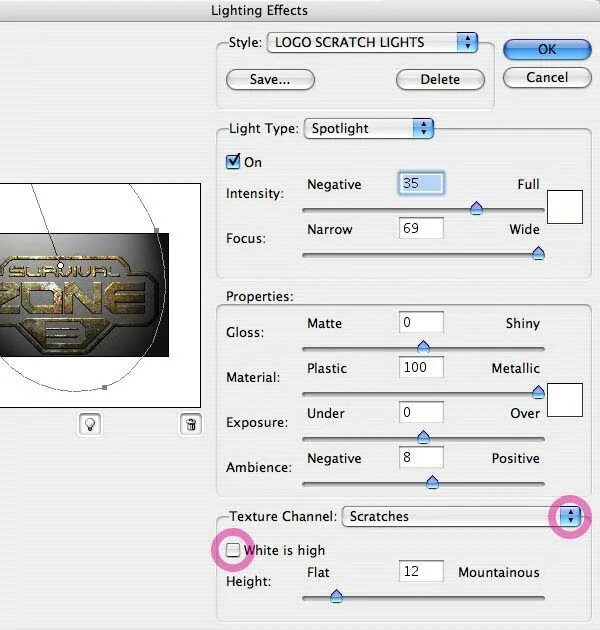Viewport: 600px width, 630px height.
Task: Open the properties color swatch beside Material
Action: (565, 400)
